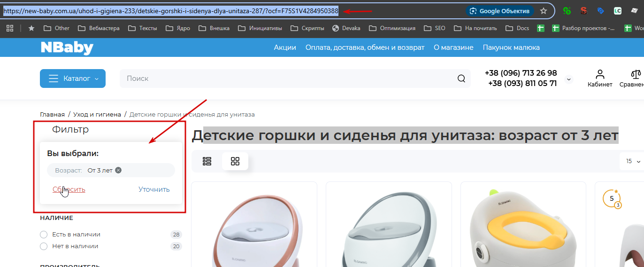Go to Уход и гигиена breadcrumb
Image resolution: width=644 pixels, height=267 pixels.
(97, 114)
